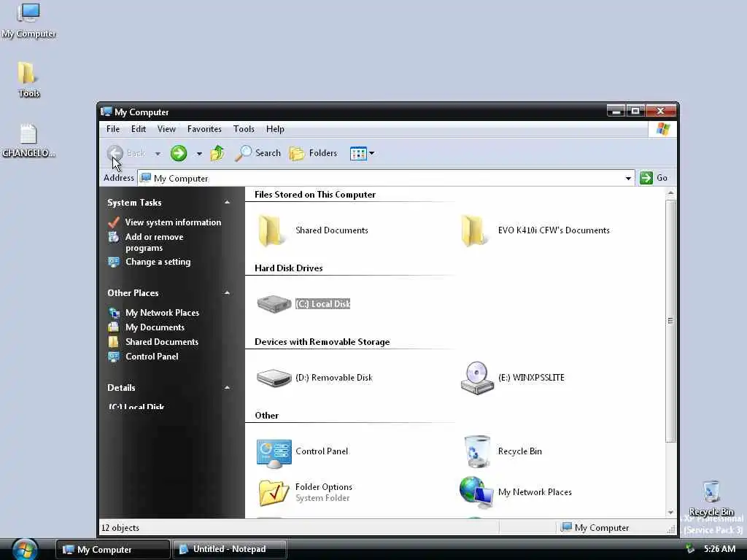The image size is (747, 560).
Task: Open the Edit menu
Action: tap(139, 129)
